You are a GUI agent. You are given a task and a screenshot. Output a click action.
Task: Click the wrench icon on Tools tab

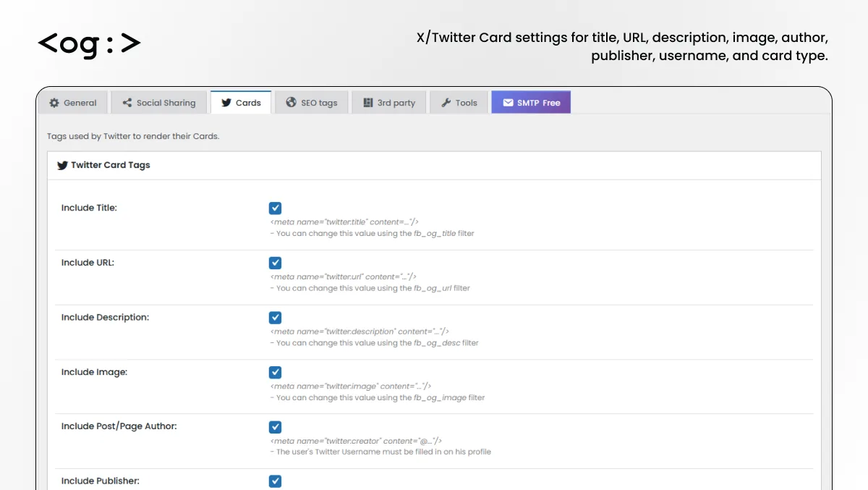pos(446,103)
